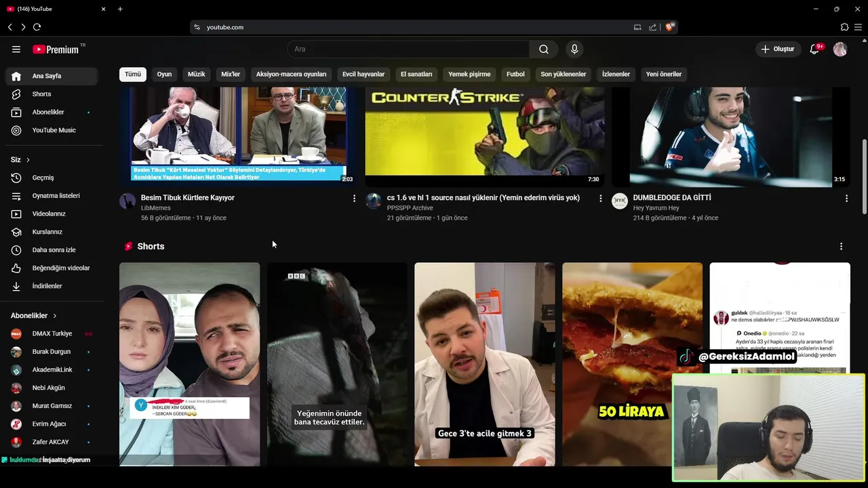Open the BBC short video
Viewport: 868px width, 488px height.
click(337, 364)
